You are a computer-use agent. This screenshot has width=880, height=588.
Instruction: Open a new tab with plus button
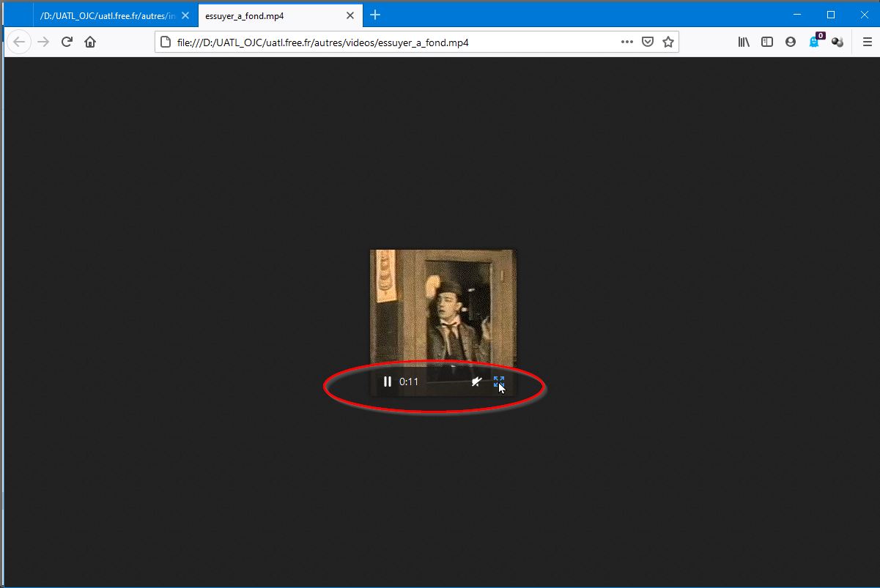pos(375,15)
